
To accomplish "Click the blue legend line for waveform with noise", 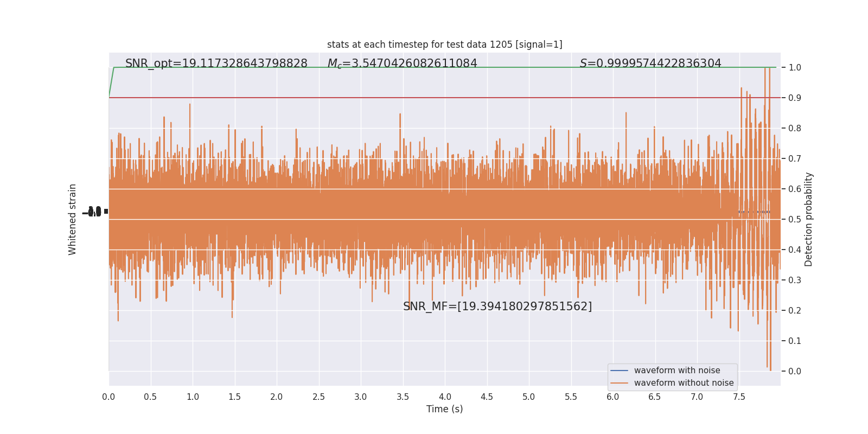I will [x=619, y=371].
